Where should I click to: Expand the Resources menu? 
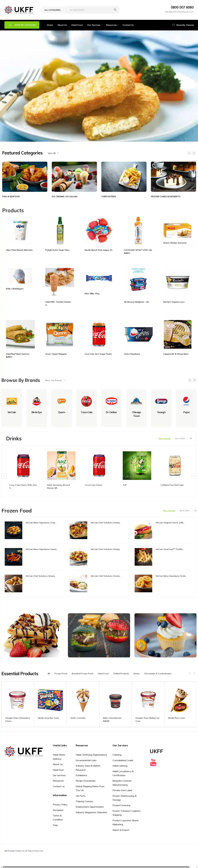112,25
